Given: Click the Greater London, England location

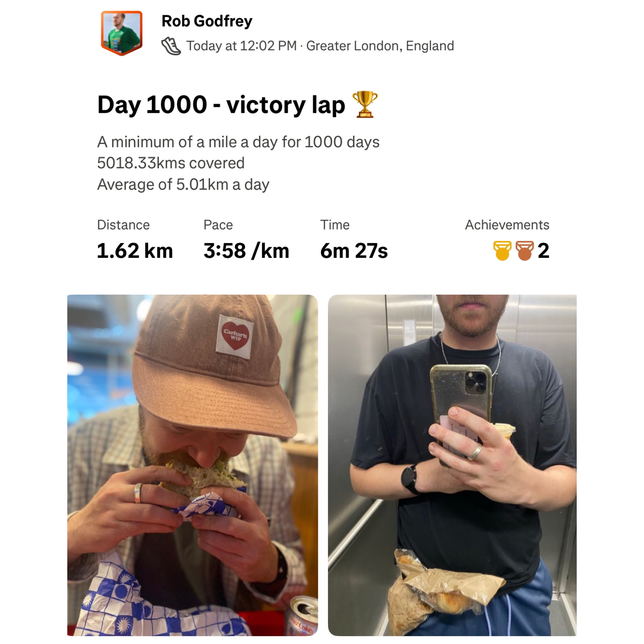Looking at the screenshot, I should [x=380, y=46].
